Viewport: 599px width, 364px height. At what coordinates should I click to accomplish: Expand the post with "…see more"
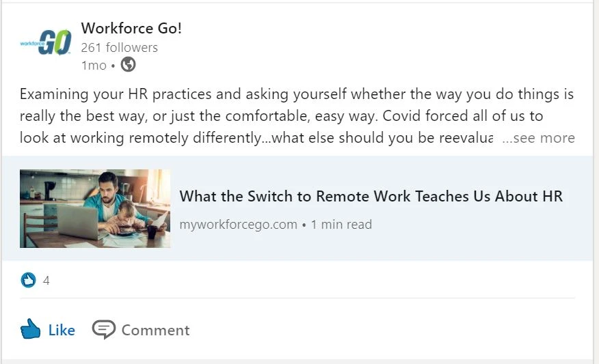pyautogui.click(x=538, y=138)
